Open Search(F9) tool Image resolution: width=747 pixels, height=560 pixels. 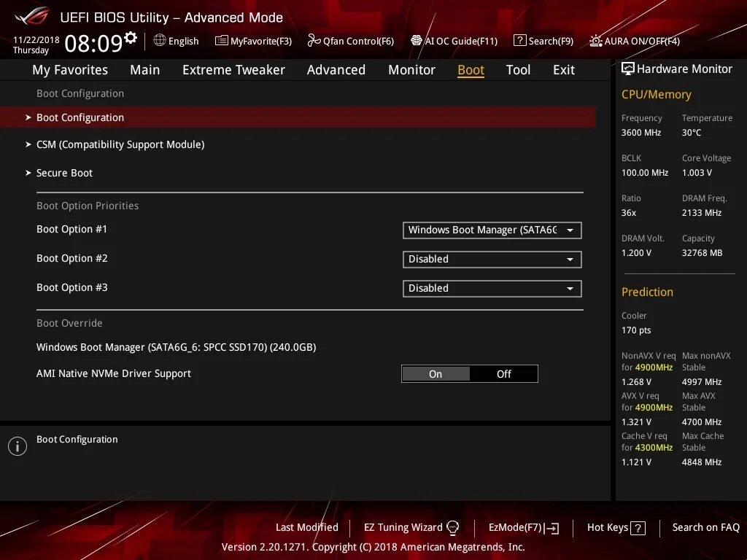pos(543,41)
